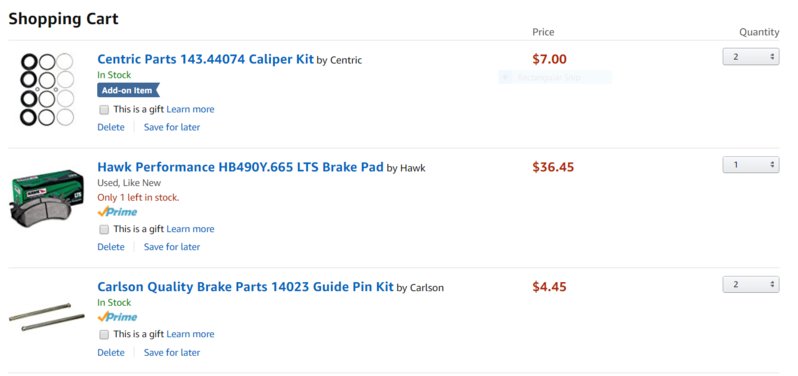Open Hawk Performance HB490Y.665 LTS Brake Pad link
Viewport: 798px width, 376px height.
pos(240,167)
